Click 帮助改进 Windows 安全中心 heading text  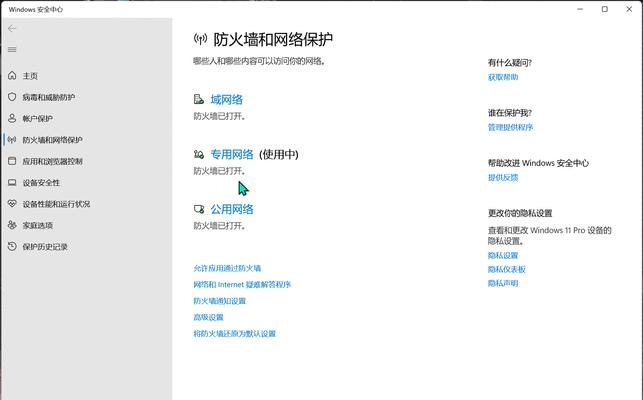[538, 163]
